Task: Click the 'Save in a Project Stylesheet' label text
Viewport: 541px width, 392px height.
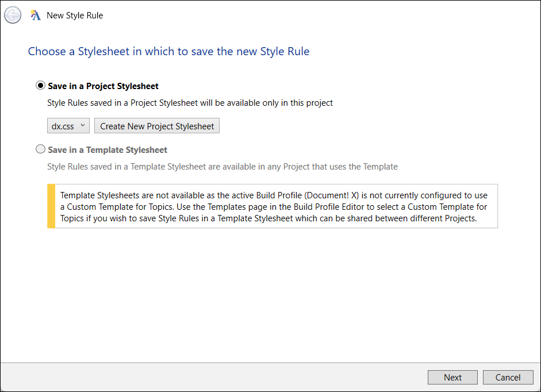Action: (103, 86)
